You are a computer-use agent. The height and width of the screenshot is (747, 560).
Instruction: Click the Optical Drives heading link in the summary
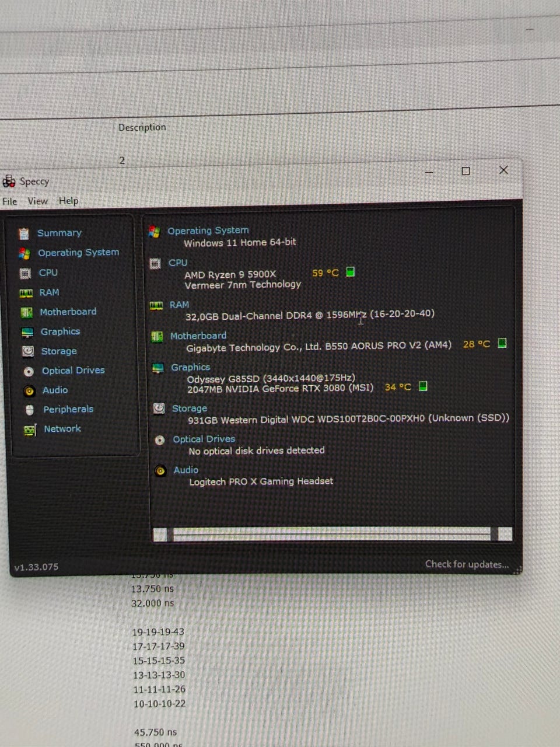pyautogui.click(x=204, y=439)
